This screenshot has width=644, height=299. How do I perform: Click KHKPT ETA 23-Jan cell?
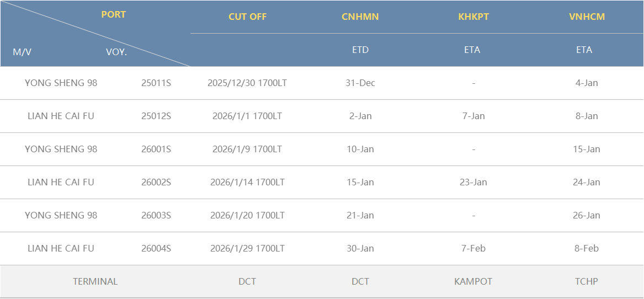[x=473, y=183]
